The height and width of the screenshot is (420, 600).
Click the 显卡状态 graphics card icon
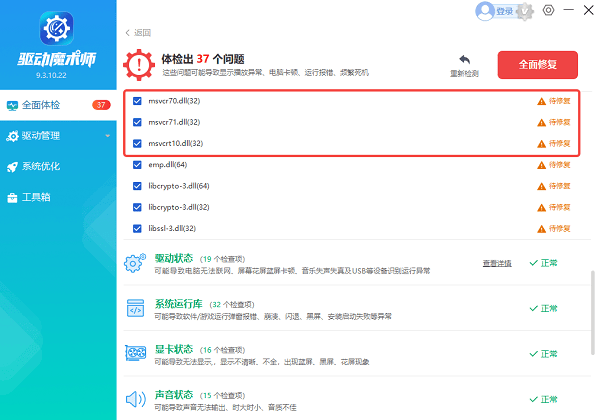click(135, 353)
